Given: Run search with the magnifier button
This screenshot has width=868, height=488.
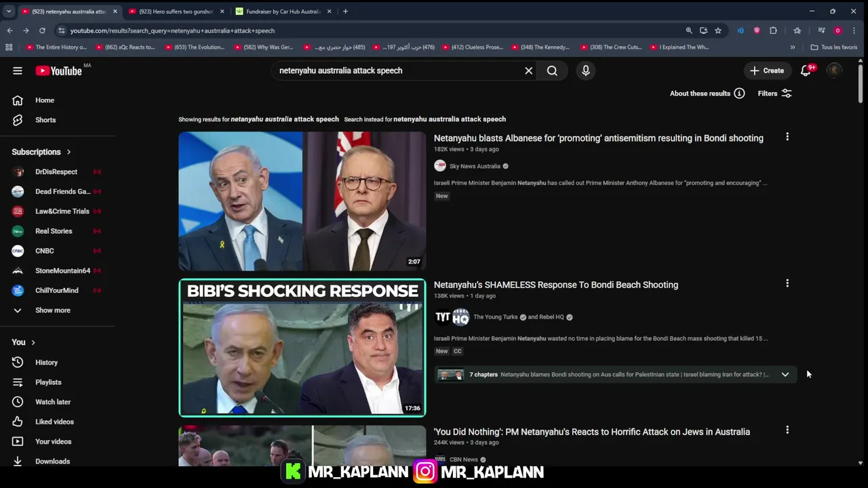Looking at the screenshot, I should click(x=552, y=70).
